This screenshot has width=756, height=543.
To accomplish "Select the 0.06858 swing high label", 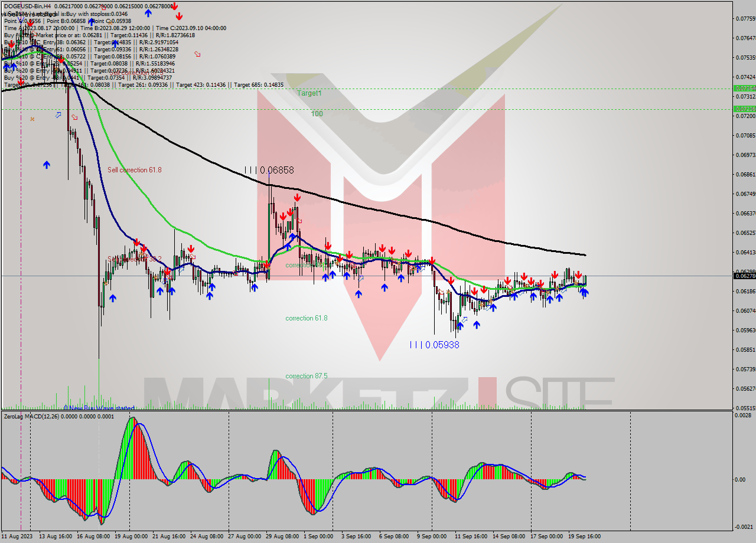I will (x=269, y=170).
